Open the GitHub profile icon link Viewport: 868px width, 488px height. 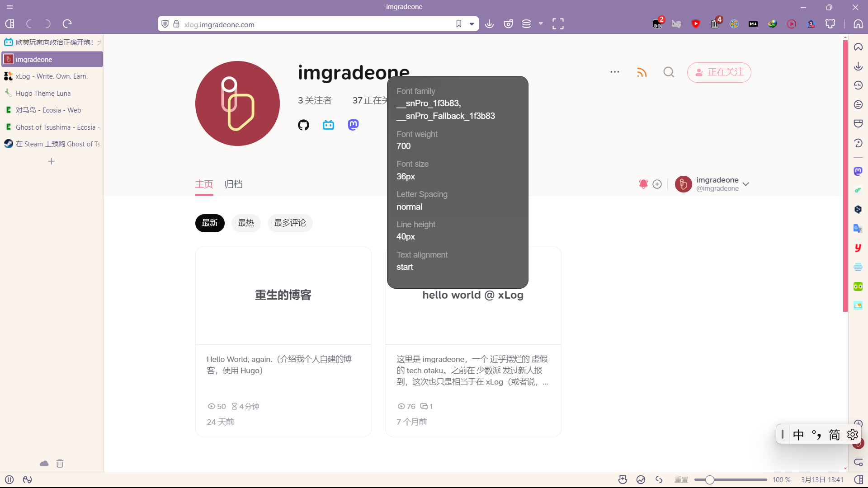(x=303, y=125)
